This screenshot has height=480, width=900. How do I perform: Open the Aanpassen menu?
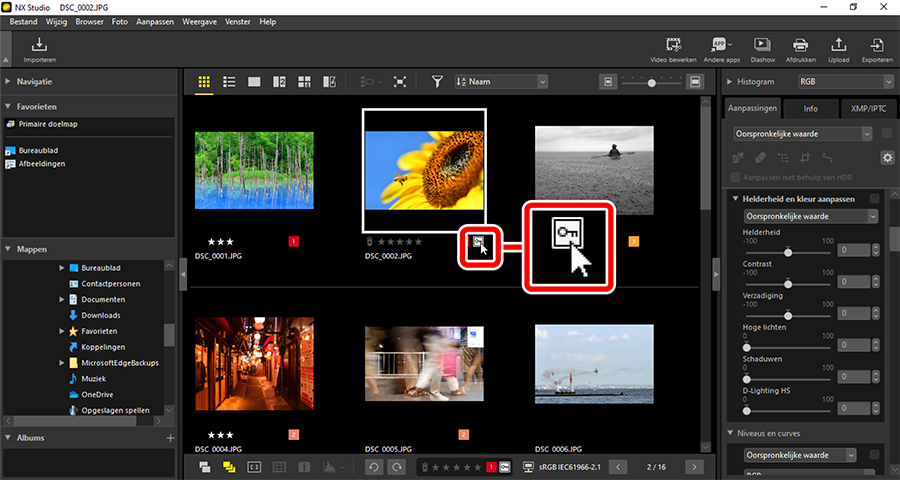pos(155,22)
